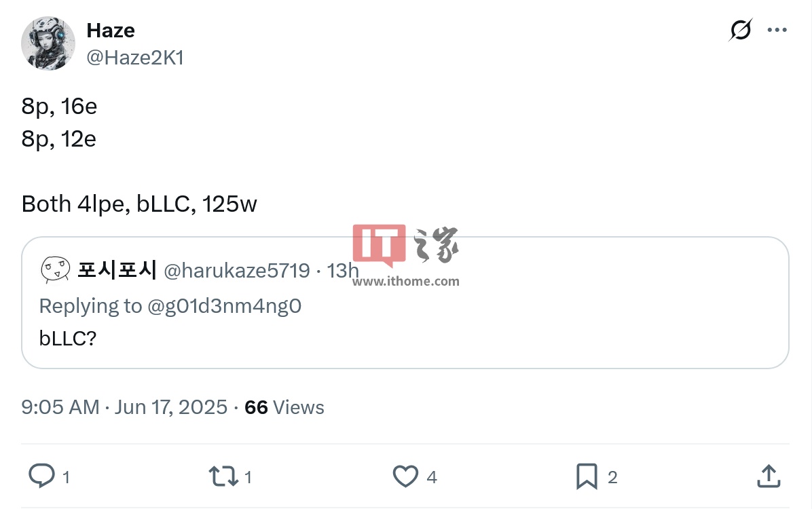Click the 13h timestamp in quoted tweet
Screen dimensions: 812x509
[x=342, y=271]
